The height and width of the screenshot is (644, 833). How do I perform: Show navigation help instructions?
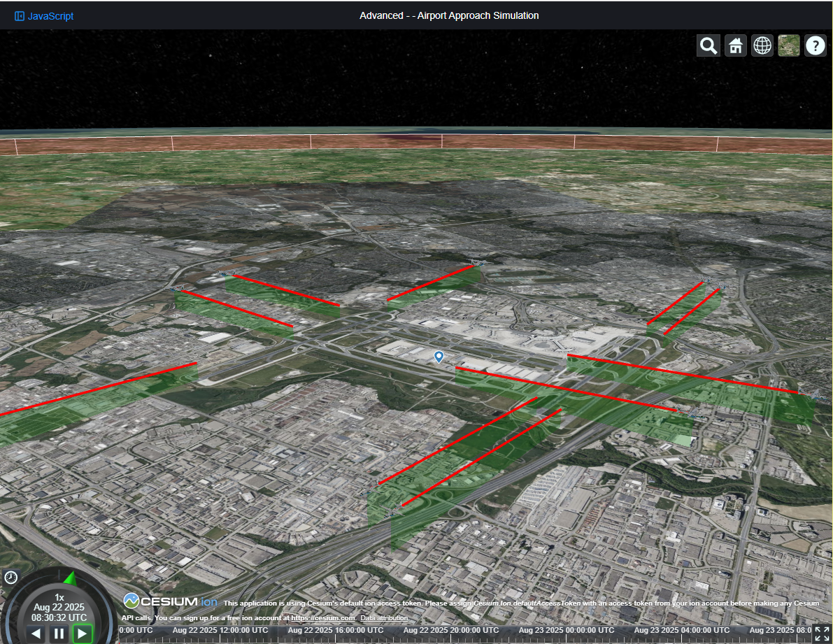[815, 45]
